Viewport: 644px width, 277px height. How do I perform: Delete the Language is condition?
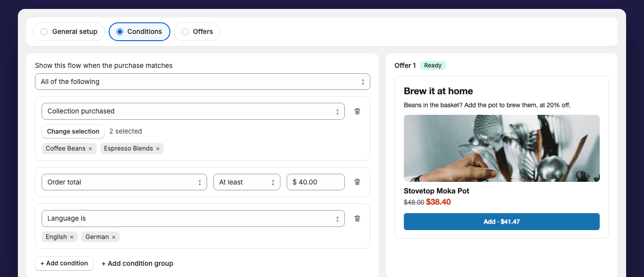pos(357,218)
